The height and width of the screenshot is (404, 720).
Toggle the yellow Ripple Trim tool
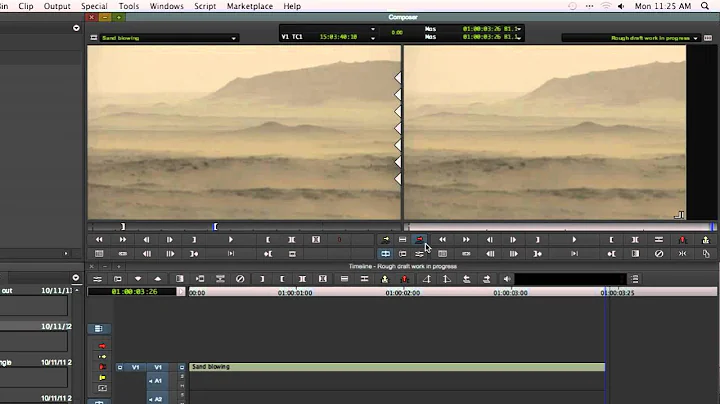(x=102, y=377)
